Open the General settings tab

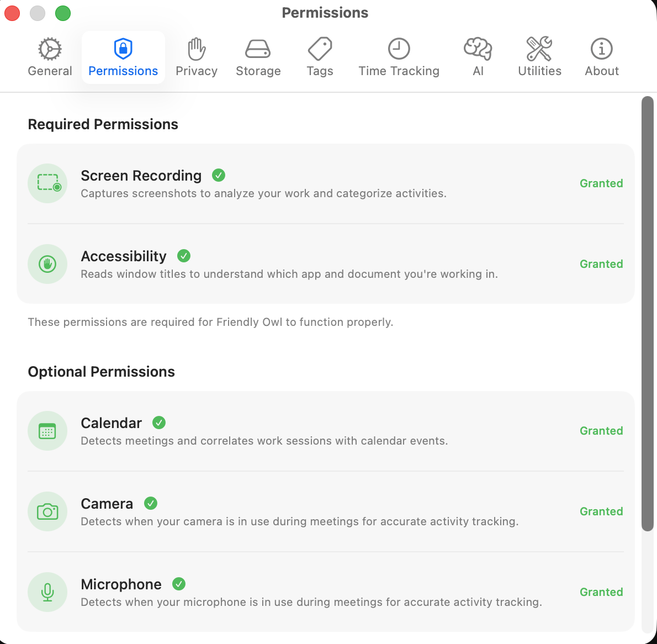pyautogui.click(x=50, y=57)
